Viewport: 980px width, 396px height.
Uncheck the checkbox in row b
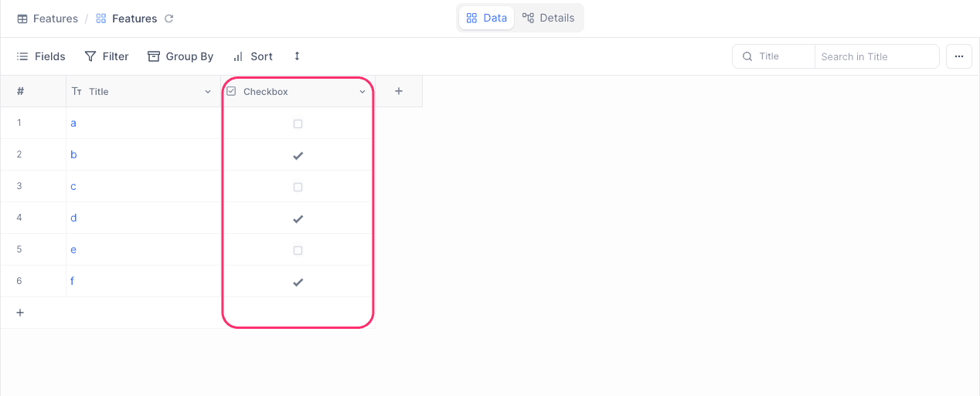click(x=298, y=155)
